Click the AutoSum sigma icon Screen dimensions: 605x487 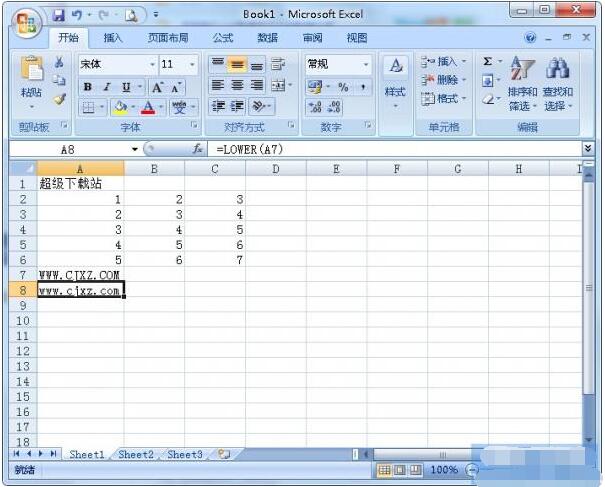[x=488, y=61]
